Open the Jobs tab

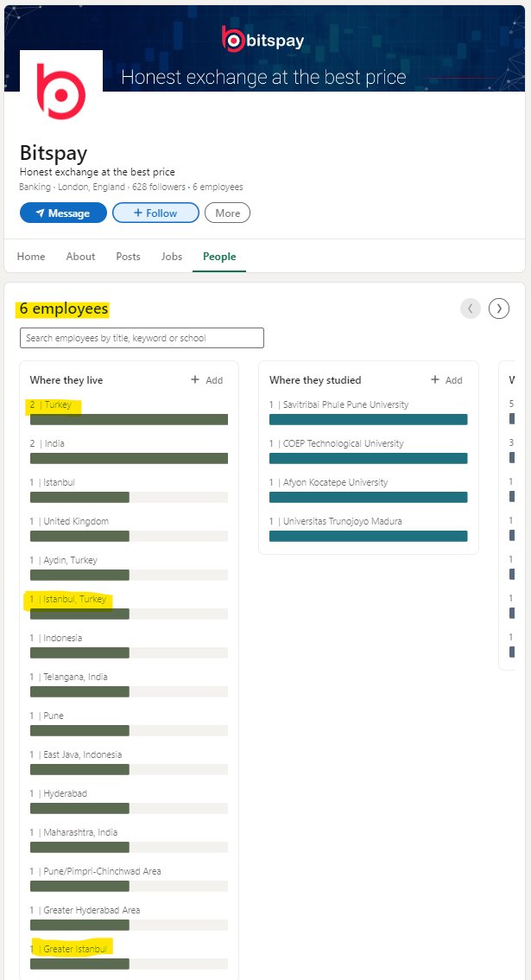coord(172,257)
